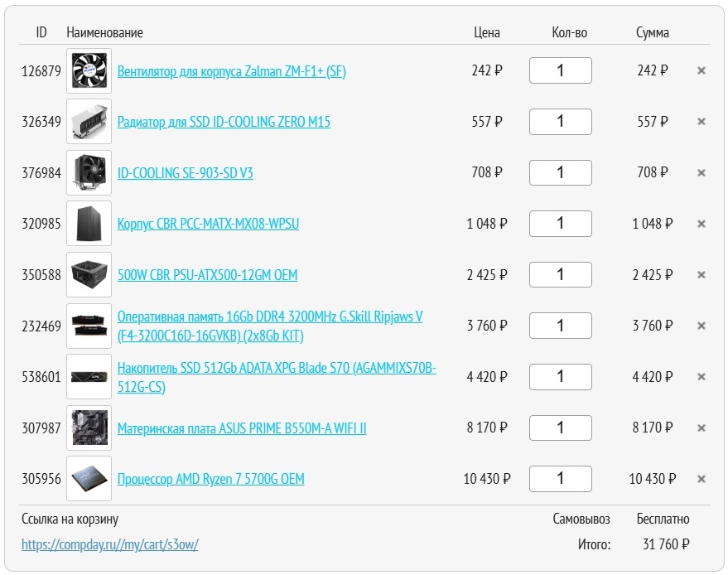Edit quantity for 500W CBR PSU
Screen dimensions: 728x575
click(560, 275)
